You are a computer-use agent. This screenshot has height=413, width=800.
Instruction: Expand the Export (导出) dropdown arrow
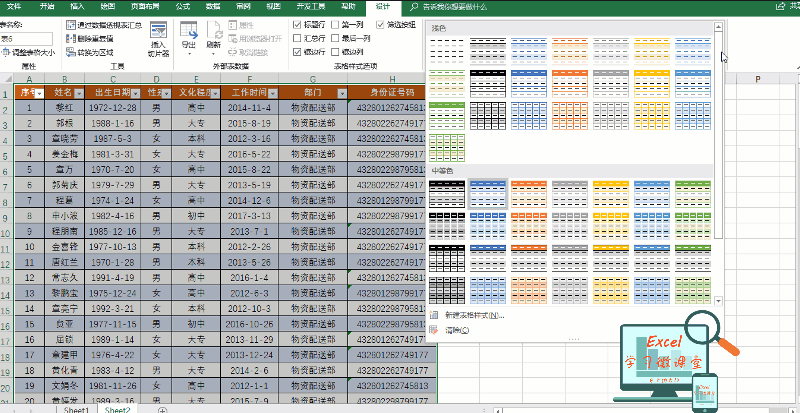[x=189, y=53]
